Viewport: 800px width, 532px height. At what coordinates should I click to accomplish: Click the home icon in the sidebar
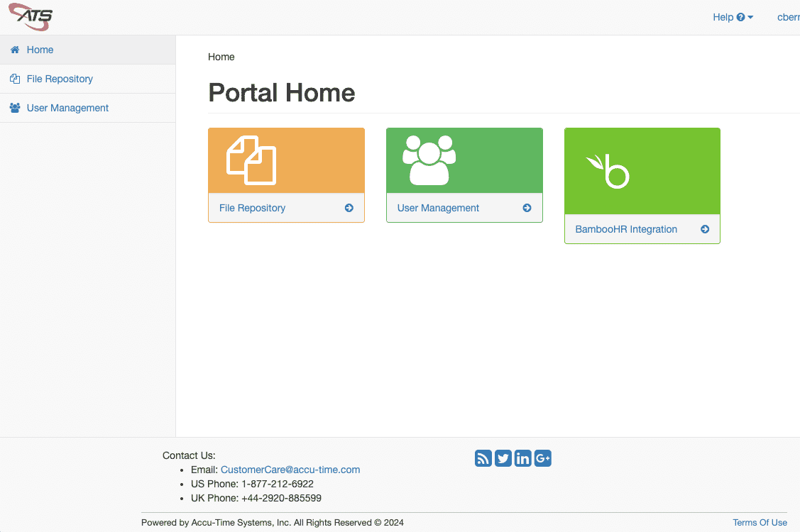tap(15, 50)
